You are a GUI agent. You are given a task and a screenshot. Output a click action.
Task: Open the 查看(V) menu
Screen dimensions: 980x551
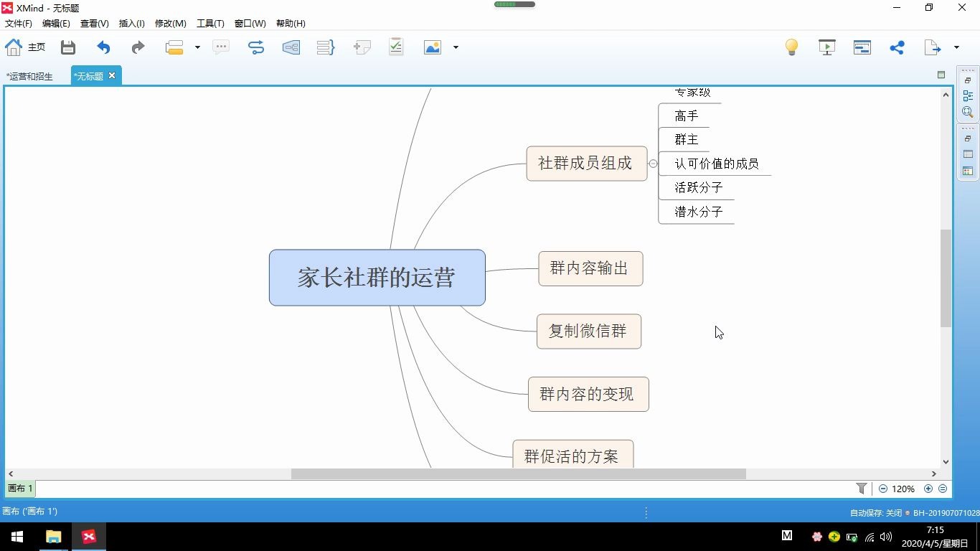(x=94, y=24)
